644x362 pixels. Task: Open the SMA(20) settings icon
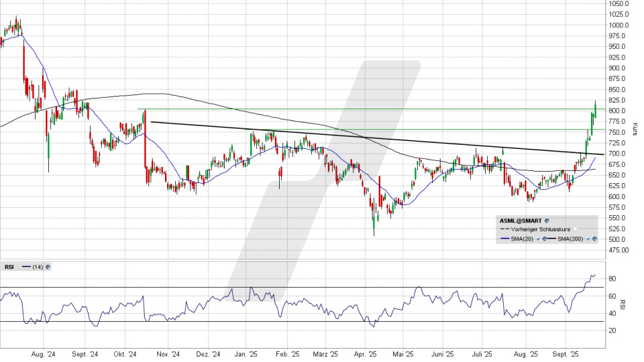[545, 239]
